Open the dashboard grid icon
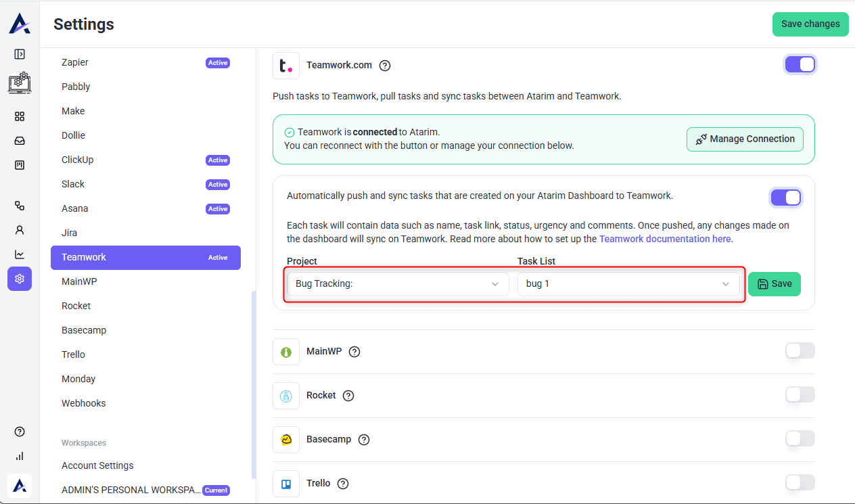 coord(20,116)
